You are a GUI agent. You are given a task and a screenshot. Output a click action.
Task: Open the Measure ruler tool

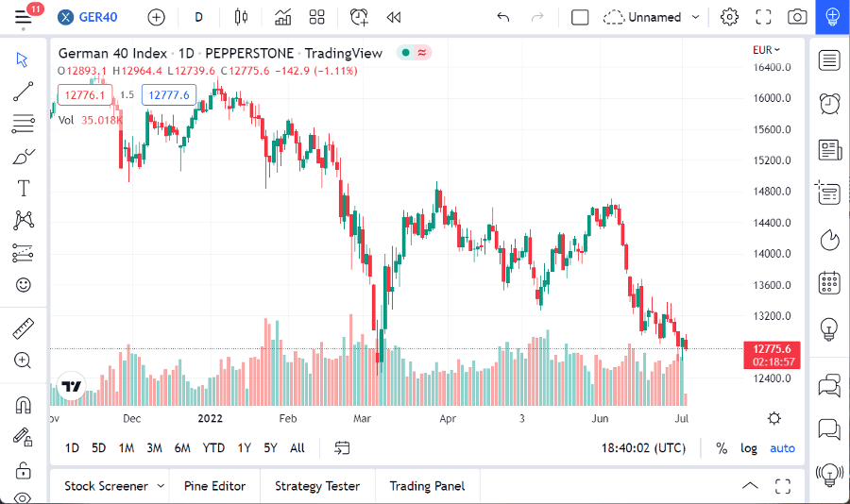24,328
